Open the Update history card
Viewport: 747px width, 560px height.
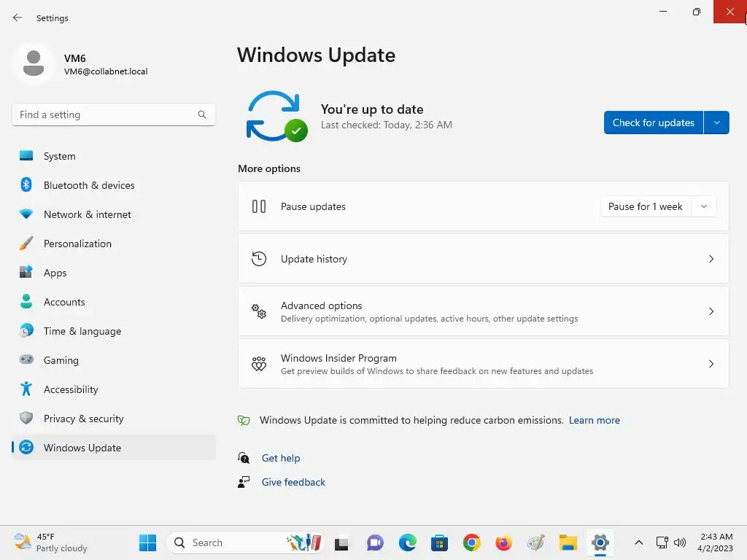click(x=484, y=259)
